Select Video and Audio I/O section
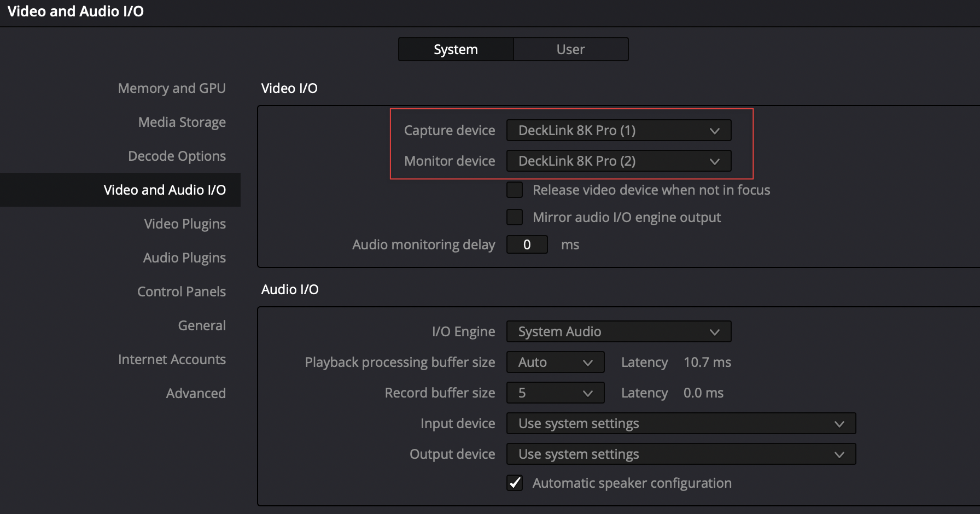980x514 pixels. [x=120, y=190]
